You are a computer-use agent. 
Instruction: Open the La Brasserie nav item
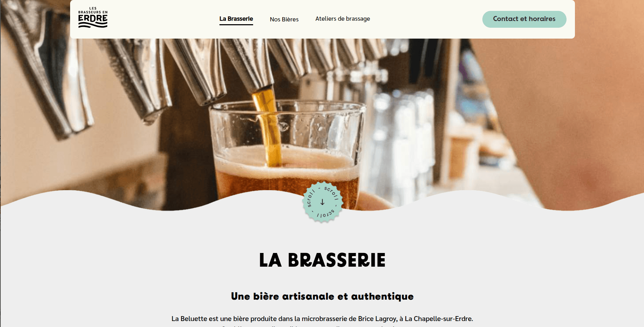point(236,19)
